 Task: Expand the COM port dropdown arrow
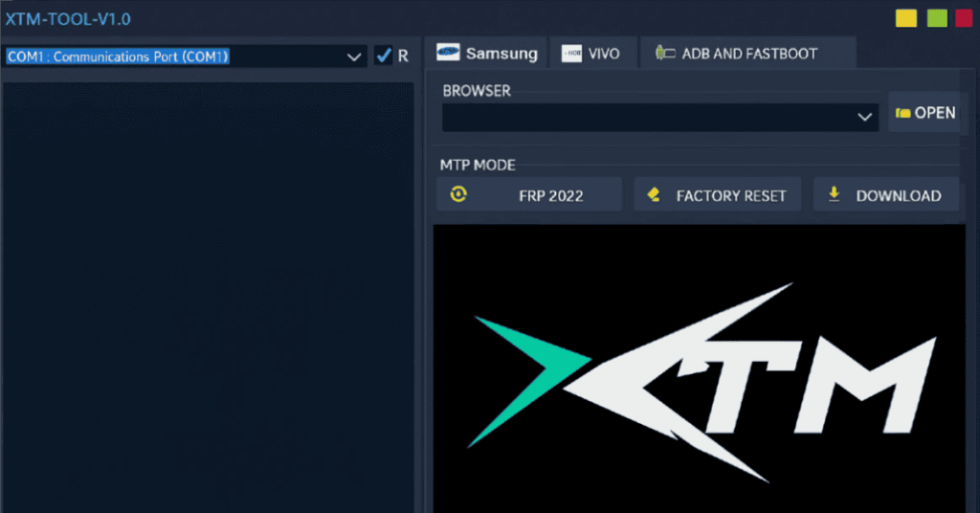(354, 56)
